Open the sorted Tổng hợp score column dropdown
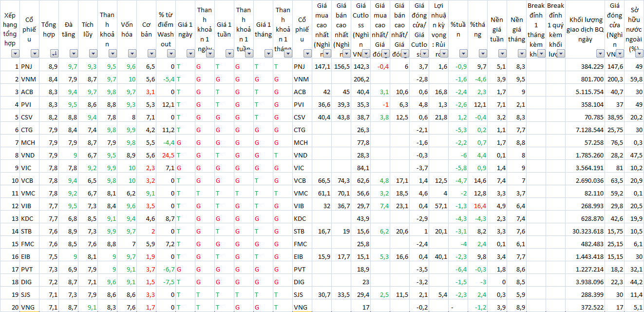This screenshot has height=312, width=644. [x=54, y=54]
